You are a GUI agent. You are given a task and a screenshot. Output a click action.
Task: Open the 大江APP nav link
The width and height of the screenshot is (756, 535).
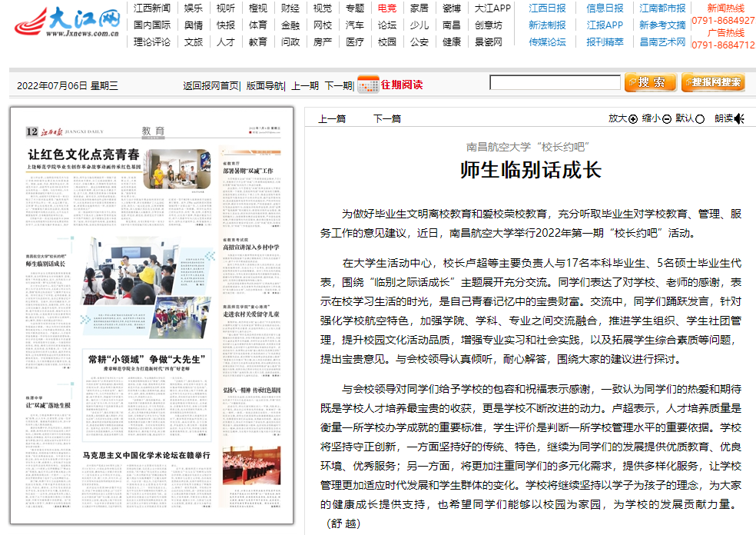click(x=492, y=8)
